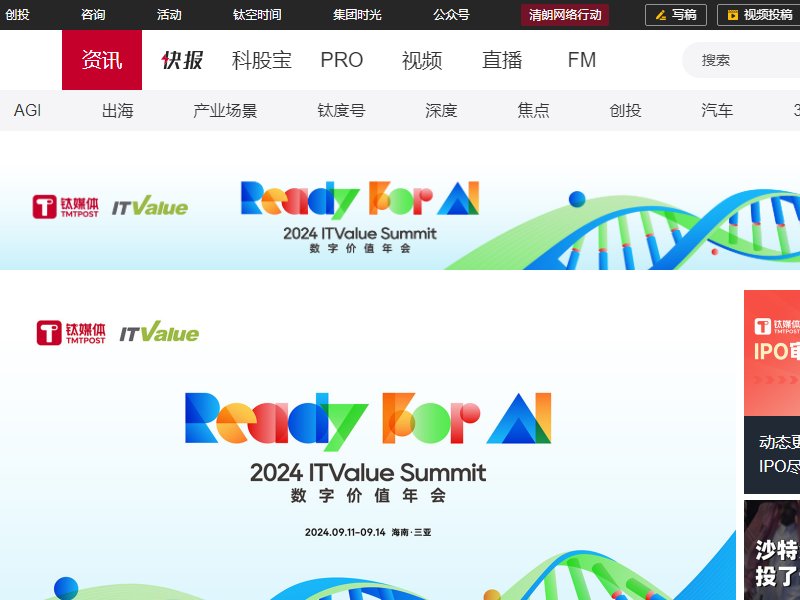
Task: Open the FM tab
Action: click(582, 60)
